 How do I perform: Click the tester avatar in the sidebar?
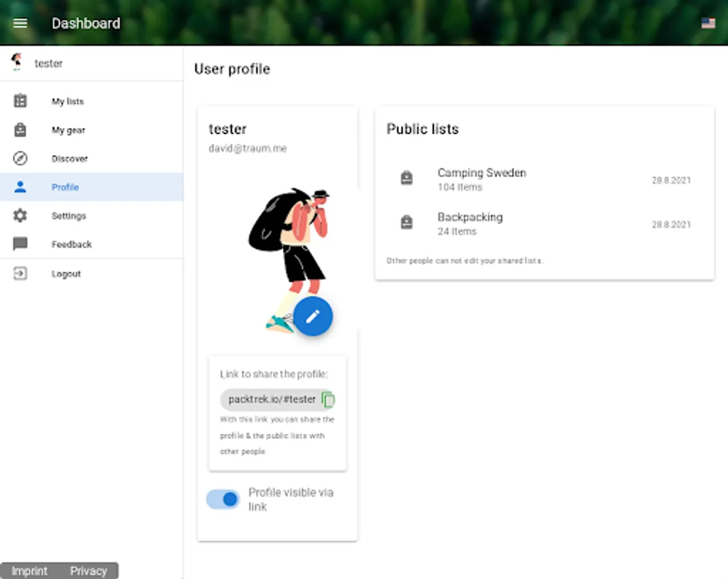click(16, 63)
